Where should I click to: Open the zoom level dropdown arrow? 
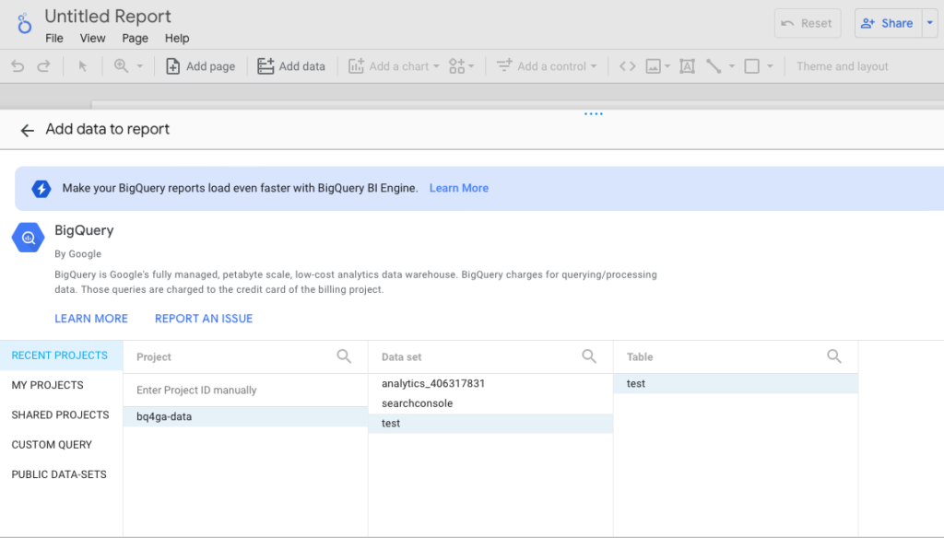pos(140,66)
